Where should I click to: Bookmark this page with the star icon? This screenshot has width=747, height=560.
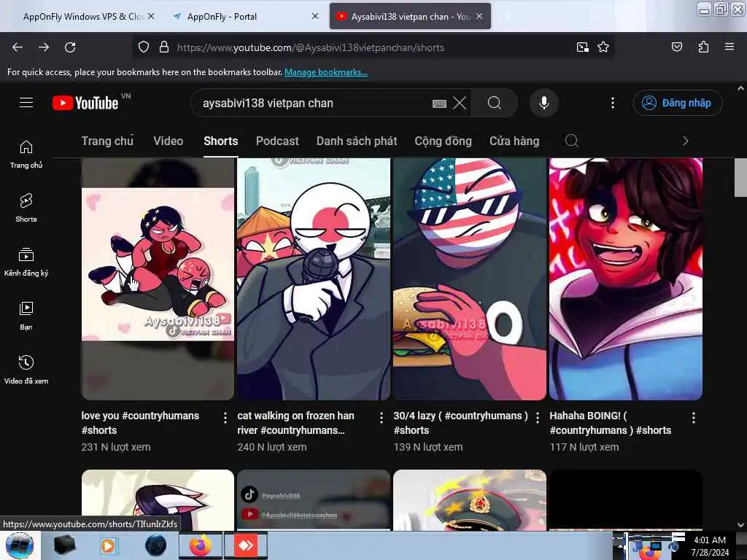pos(603,47)
